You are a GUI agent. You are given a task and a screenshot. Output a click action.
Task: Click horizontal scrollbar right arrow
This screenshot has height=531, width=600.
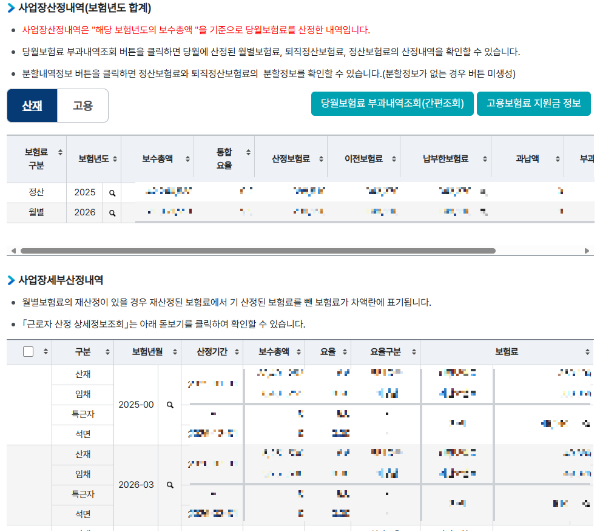[x=587, y=251]
